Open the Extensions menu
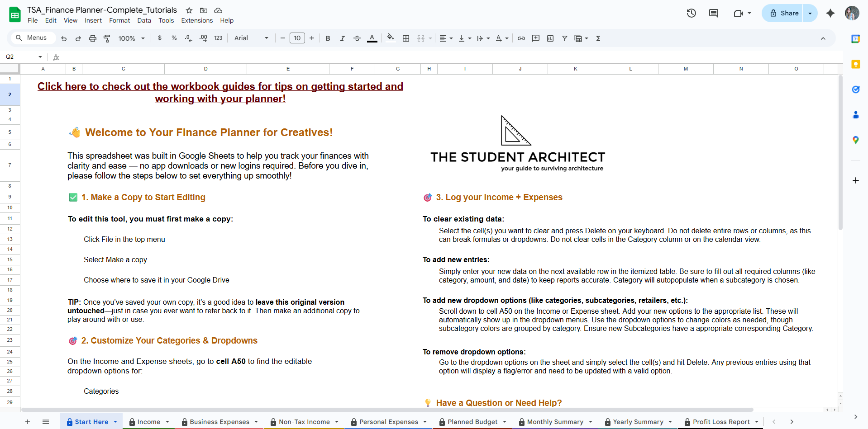The image size is (868, 429). pyautogui.click(x=197, y=20)
